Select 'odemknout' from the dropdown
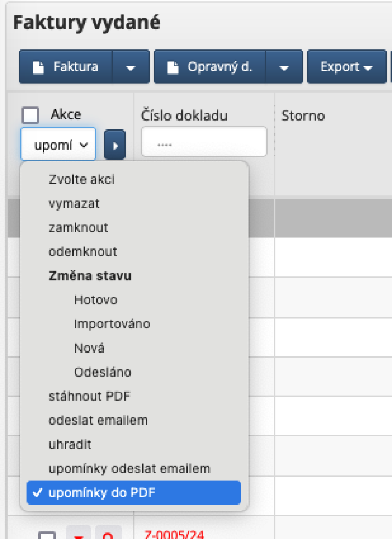The image size is (392, 539). click(x=83, y=252)
